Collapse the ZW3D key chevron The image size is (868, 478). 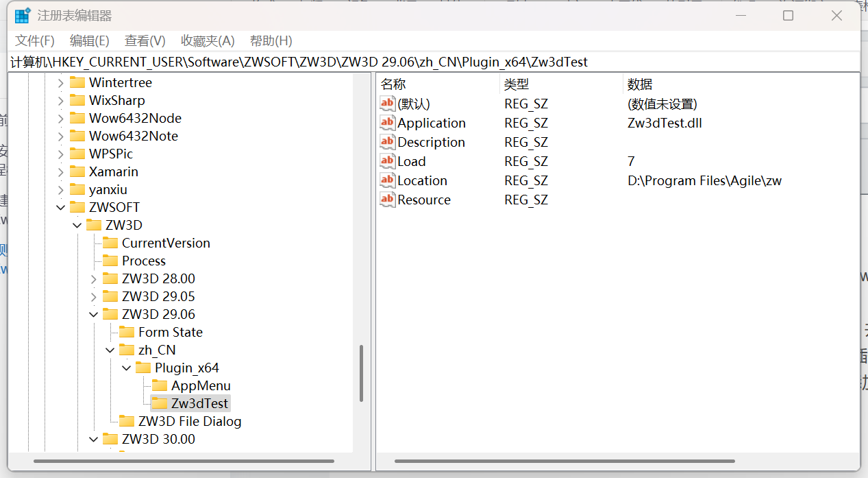tap(77, 225)
